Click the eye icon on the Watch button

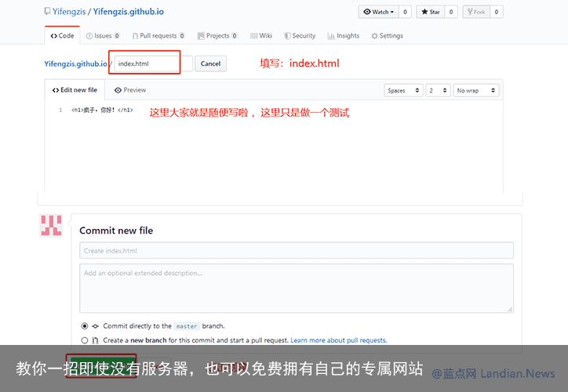tap(367, 12)
